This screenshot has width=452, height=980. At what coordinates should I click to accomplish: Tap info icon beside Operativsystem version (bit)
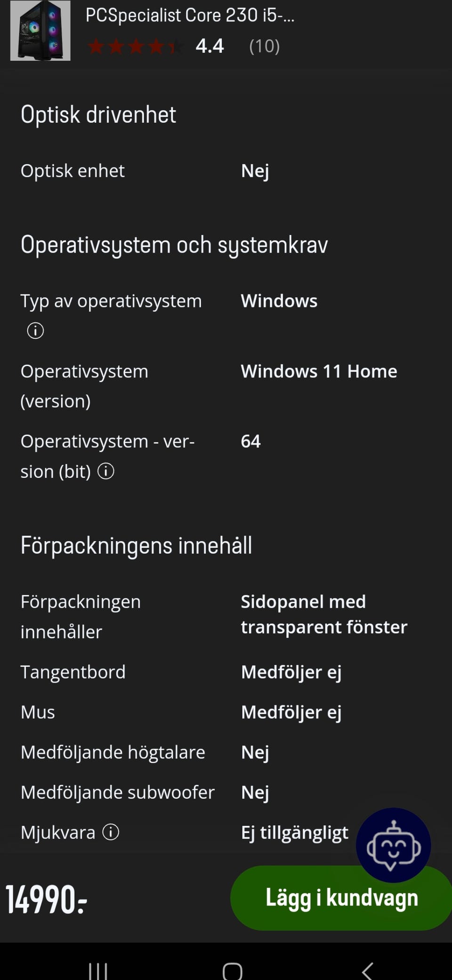106,471
